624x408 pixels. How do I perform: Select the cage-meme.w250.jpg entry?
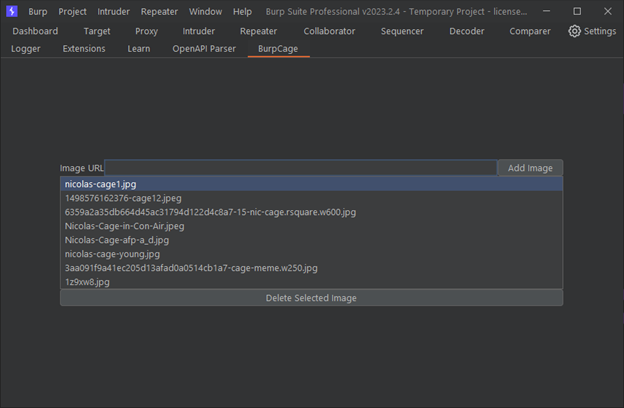pos(311,267)
